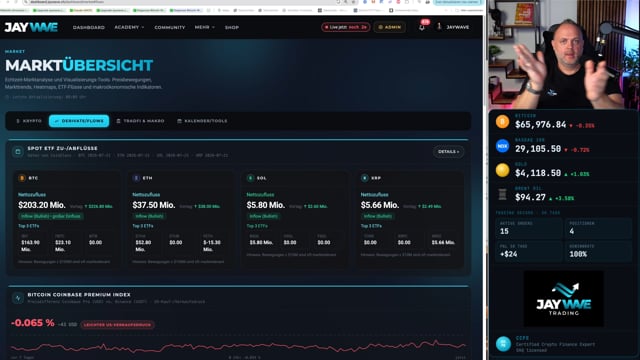Click the JAYWAVE Trading logo thumbnail
Viewport: 640px width, 360px height.
point(563,299)
